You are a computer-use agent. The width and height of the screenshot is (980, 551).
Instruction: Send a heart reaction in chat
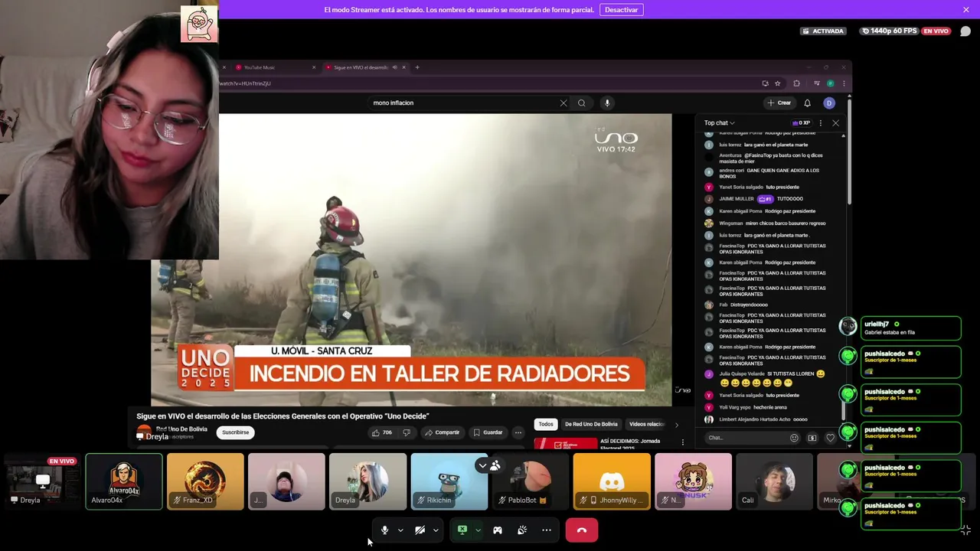[831, 438]
